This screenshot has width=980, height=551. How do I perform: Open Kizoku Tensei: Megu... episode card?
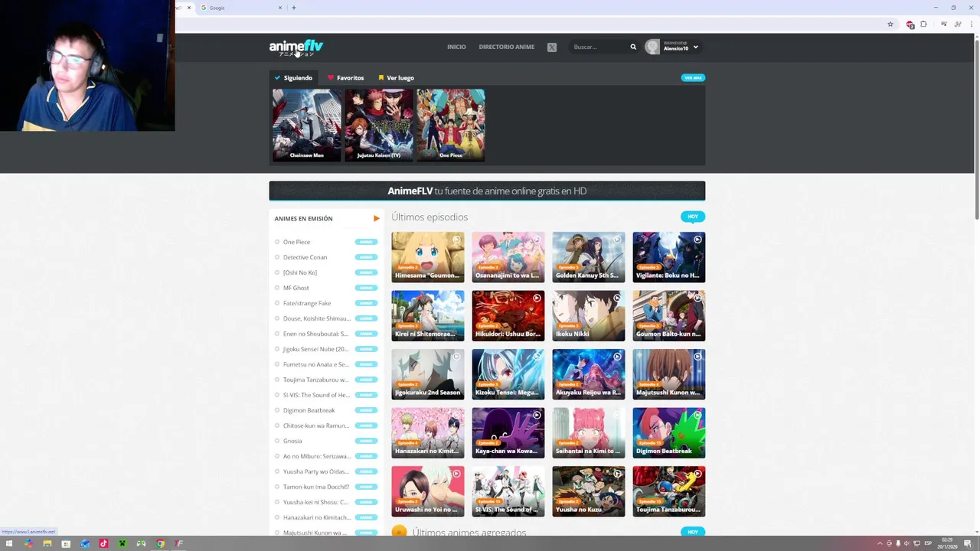click(x=508, y=374)
